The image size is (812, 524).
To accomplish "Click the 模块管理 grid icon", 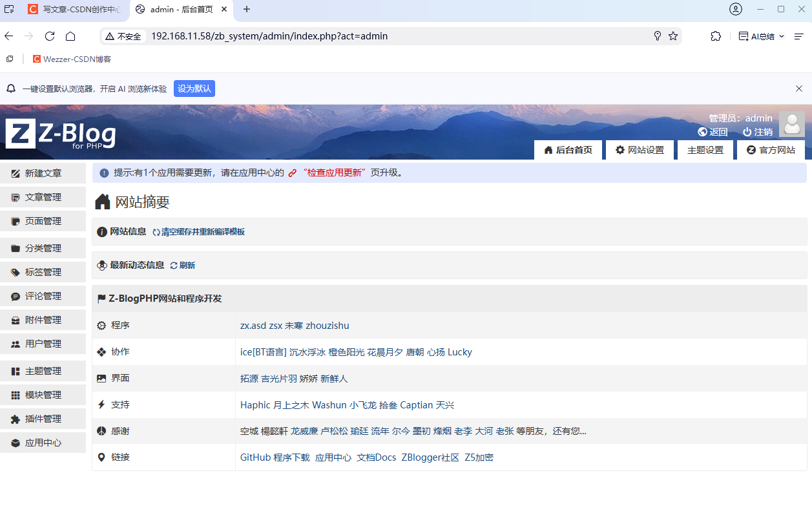I will [16, 395].
